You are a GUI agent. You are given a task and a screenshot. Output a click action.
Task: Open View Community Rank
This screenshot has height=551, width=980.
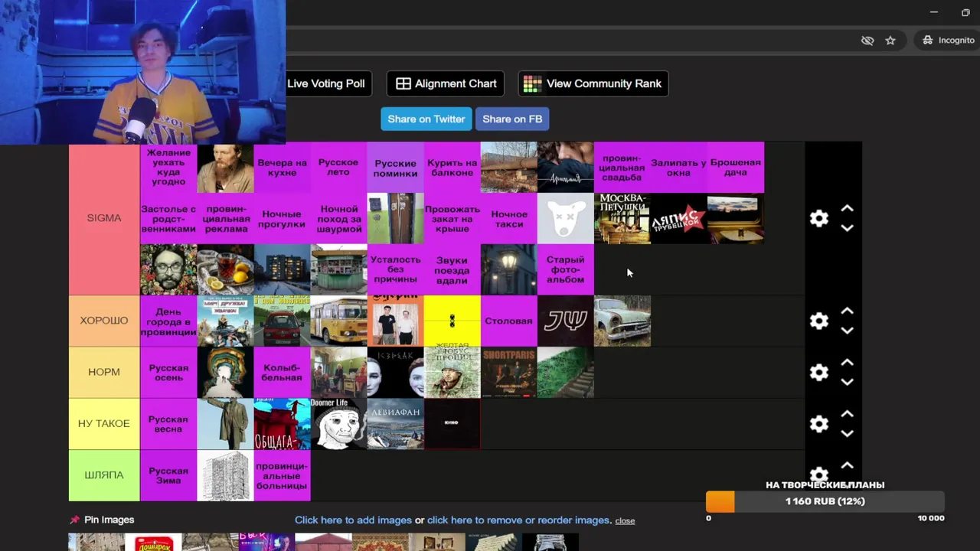[x=593, y=83]
